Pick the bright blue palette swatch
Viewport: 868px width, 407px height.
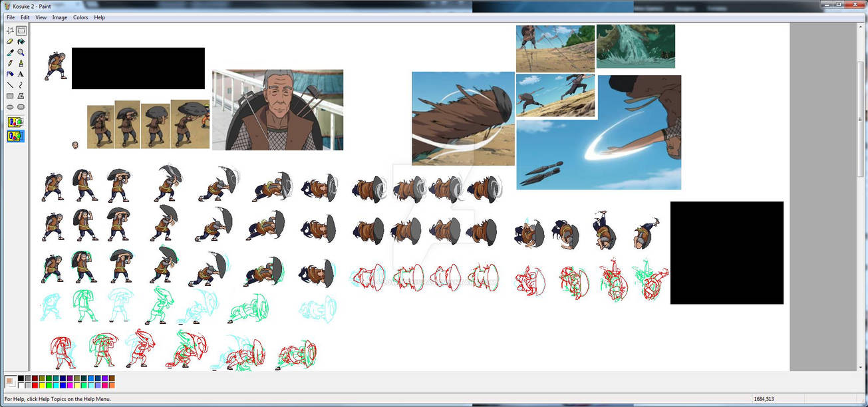point(63,386)
